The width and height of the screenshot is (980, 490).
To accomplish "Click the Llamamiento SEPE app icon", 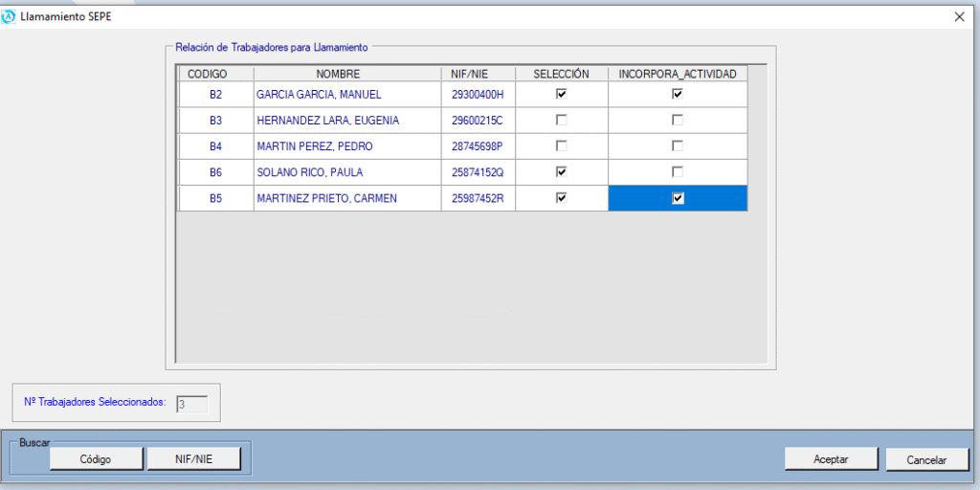I will pyautogui.click(x=10, y=16).
